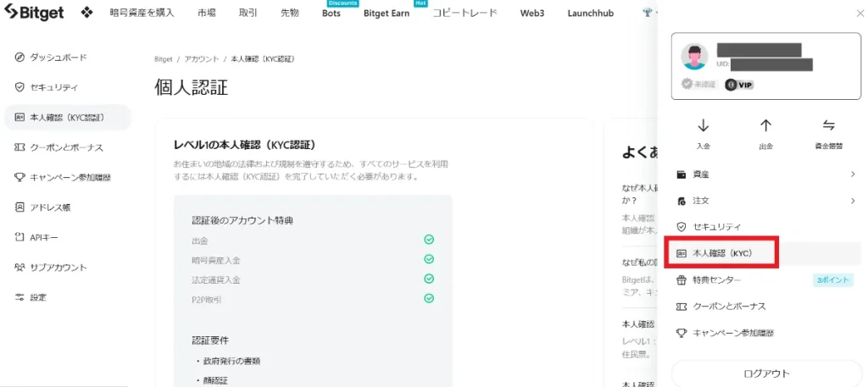This screenshot has height=387, width=868.
Task: Open the 市場 menu item
Action: [x=207, y=13]
